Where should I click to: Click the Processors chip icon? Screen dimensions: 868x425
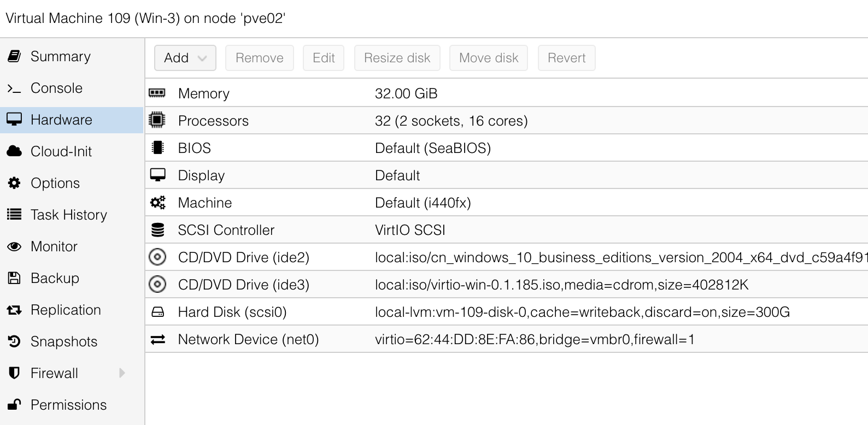(157, 120)
